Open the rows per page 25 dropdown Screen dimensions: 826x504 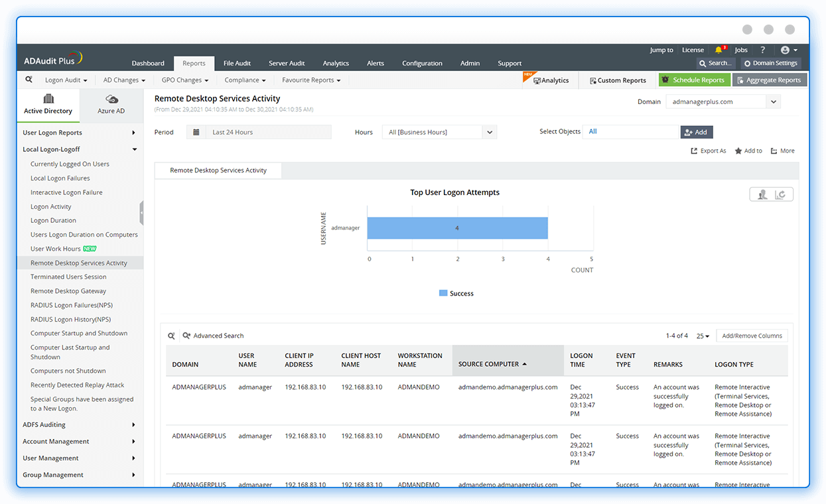pyautogui.click(x=703, y=336)
